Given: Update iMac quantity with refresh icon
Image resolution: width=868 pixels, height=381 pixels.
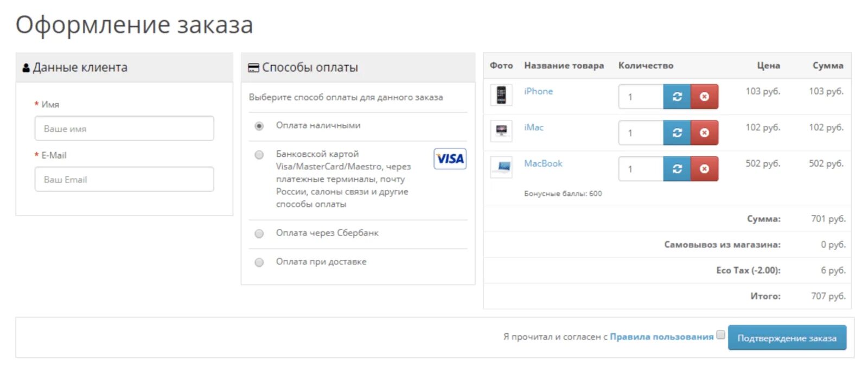Looking at the screenshot, I should [x=677, y=132].
